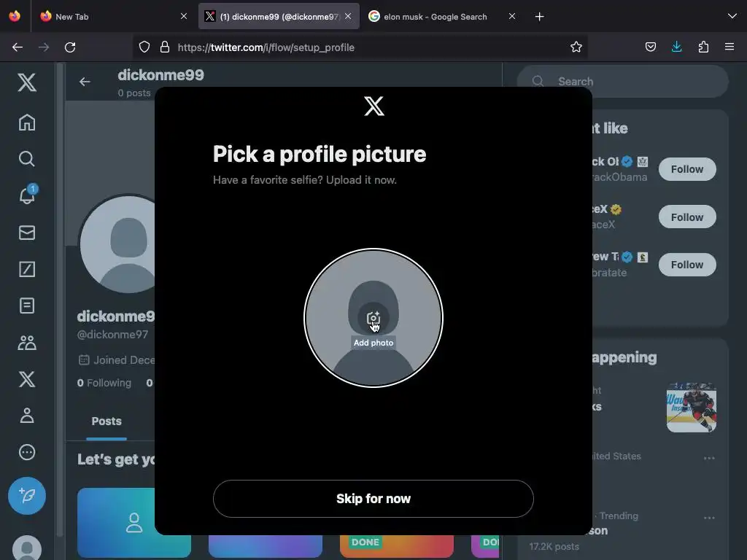Close the dickonme99 X browser tab
Image resolution: width=747 pixels, height=560 pixels.
pos(348,16)
